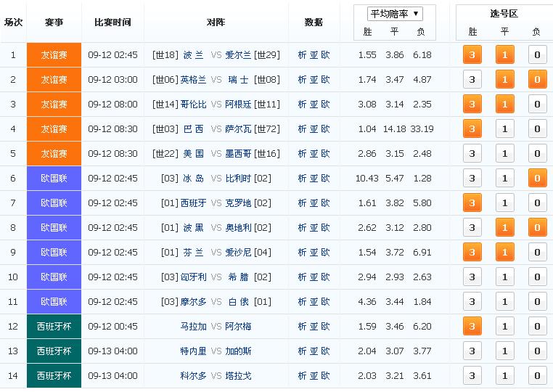Open 亚 Asian odds for match 14 科尔多 vs 塔拉戈
Screen dimensions: 553x392
[314, 376]
